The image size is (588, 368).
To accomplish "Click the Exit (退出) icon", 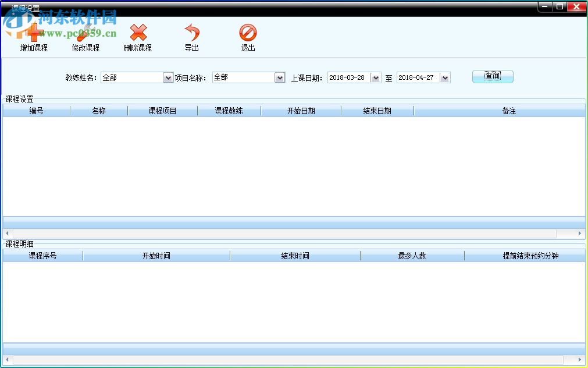I will tap(248, 33).
